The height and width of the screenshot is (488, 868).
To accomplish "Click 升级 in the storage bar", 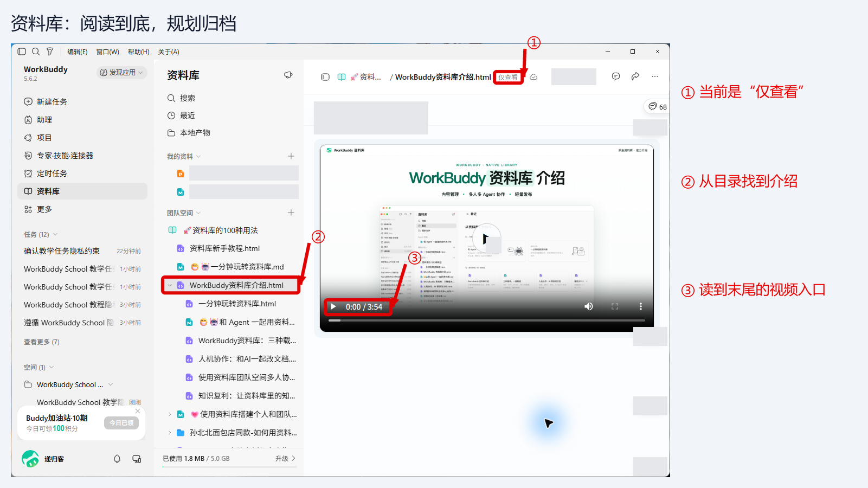I will point(285,458).
